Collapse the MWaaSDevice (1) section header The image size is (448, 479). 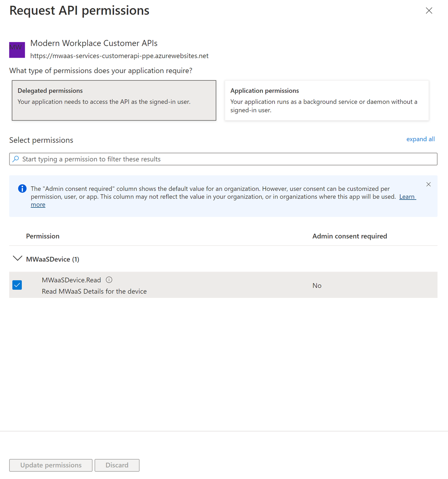(x=52, y=259)
